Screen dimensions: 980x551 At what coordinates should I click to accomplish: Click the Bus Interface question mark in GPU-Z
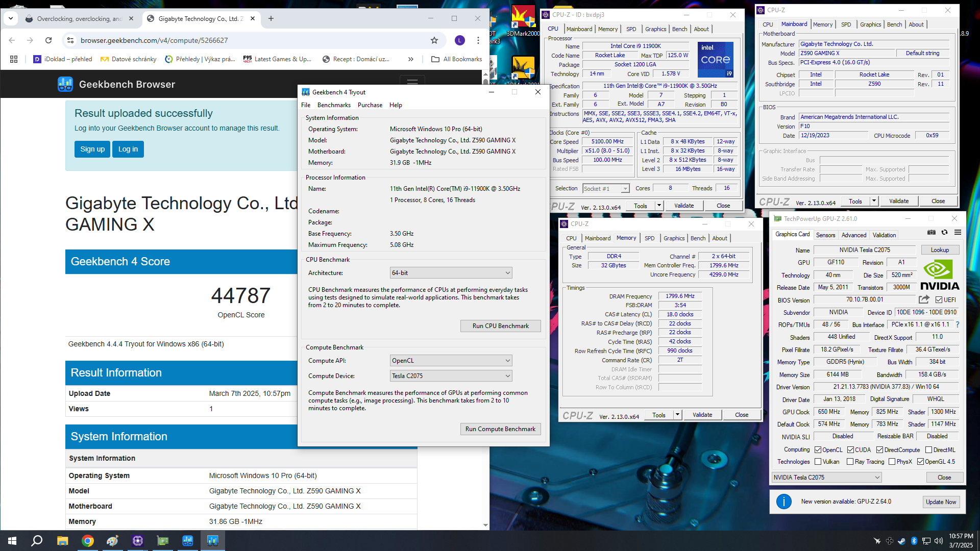click(957, 324)
